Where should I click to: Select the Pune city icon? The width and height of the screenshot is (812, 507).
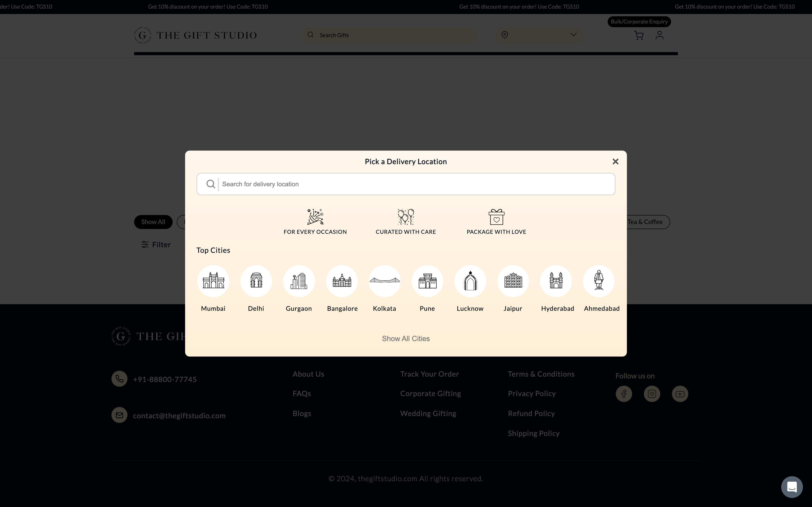(428, 281)
